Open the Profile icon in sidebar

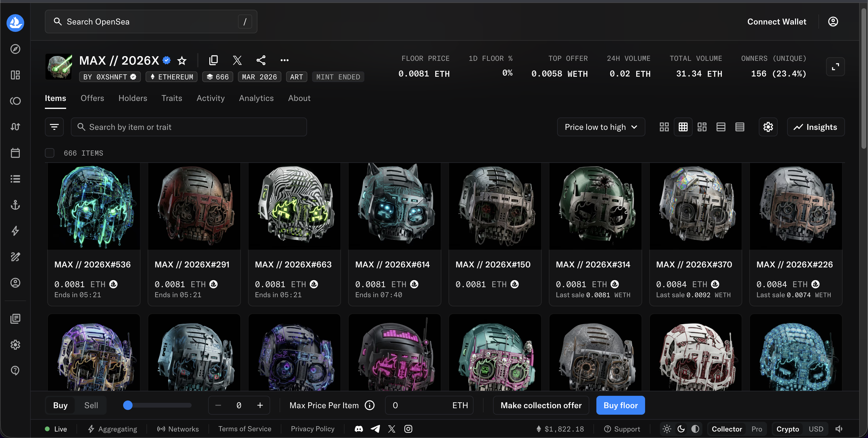click(x=15, y=283)
